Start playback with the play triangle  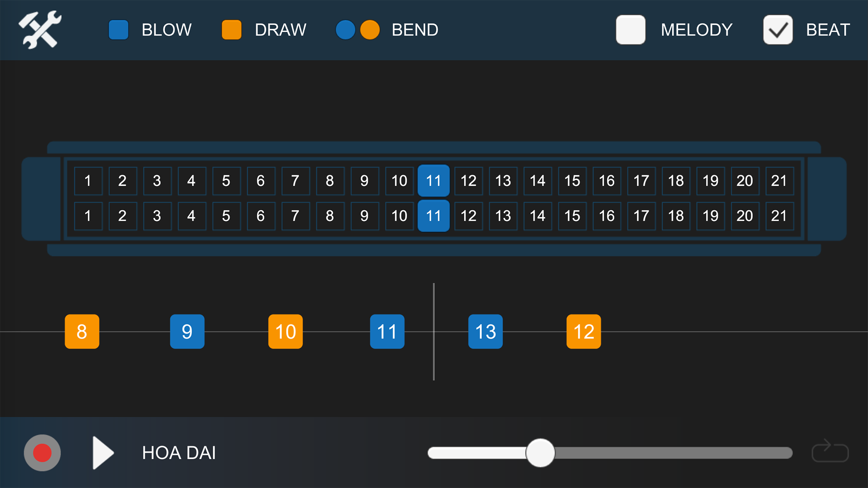tap(103, 453)
